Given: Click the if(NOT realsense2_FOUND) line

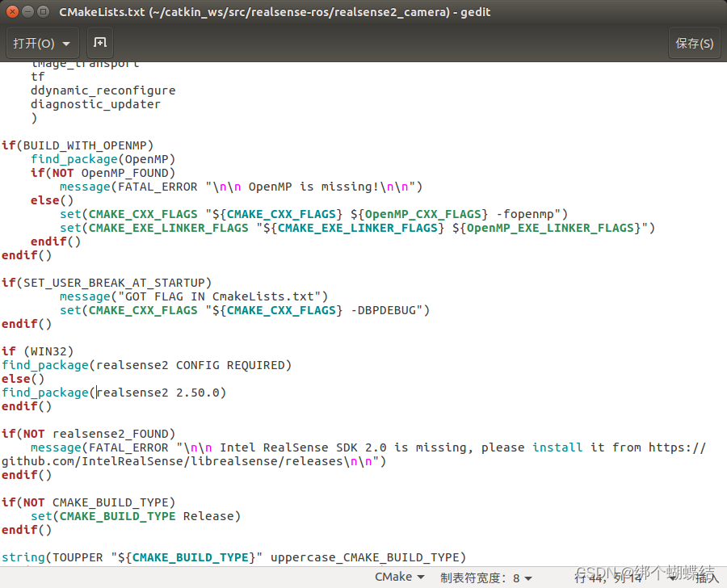Looking at the screenshot, I should [x=89, y=434].
